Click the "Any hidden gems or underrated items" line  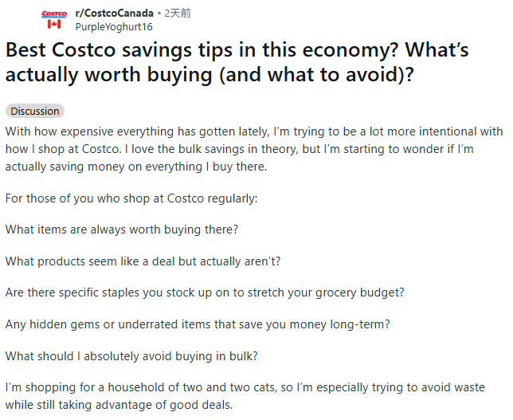pyautogui.click(x=210, y=324)
